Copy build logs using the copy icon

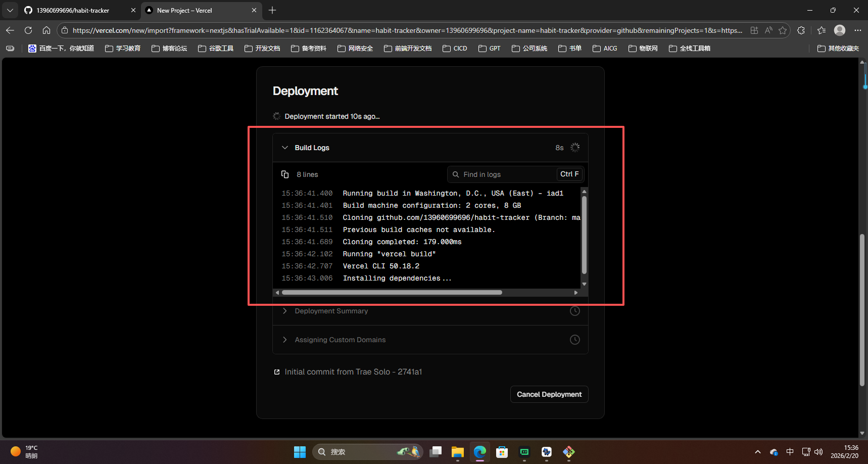pyautogui.click(x=285, y=174)
